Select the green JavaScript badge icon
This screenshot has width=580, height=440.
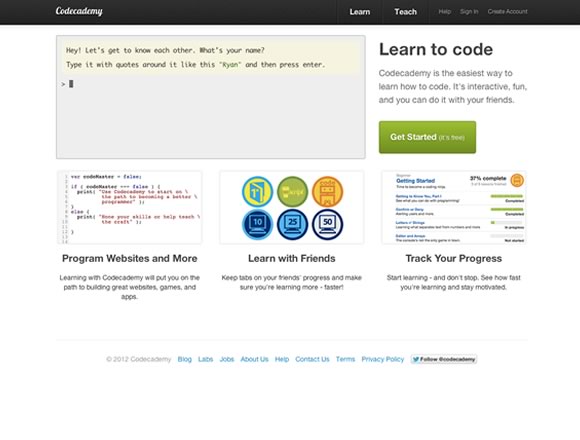coord(292,192)
